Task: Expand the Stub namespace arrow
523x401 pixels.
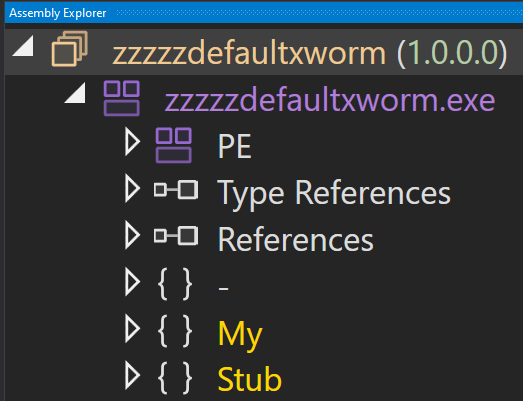Action: click(x=132, y=376)
